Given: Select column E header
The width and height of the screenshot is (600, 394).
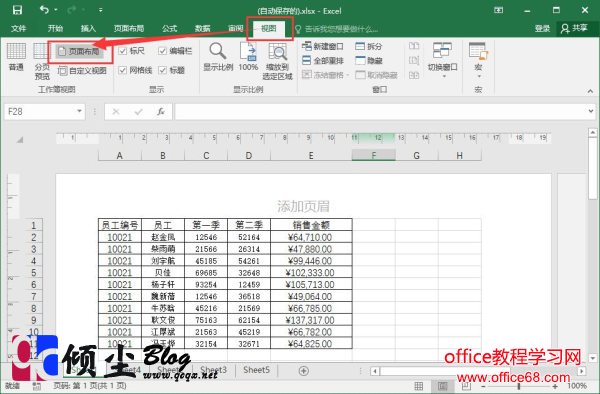Looking at the screenshot, I should pos(311,155).
